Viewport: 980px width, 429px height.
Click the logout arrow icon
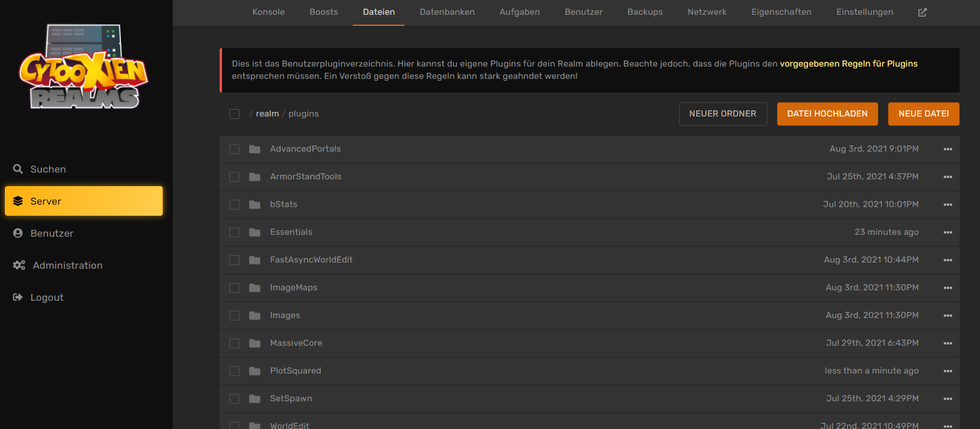[x=18, y=297]
